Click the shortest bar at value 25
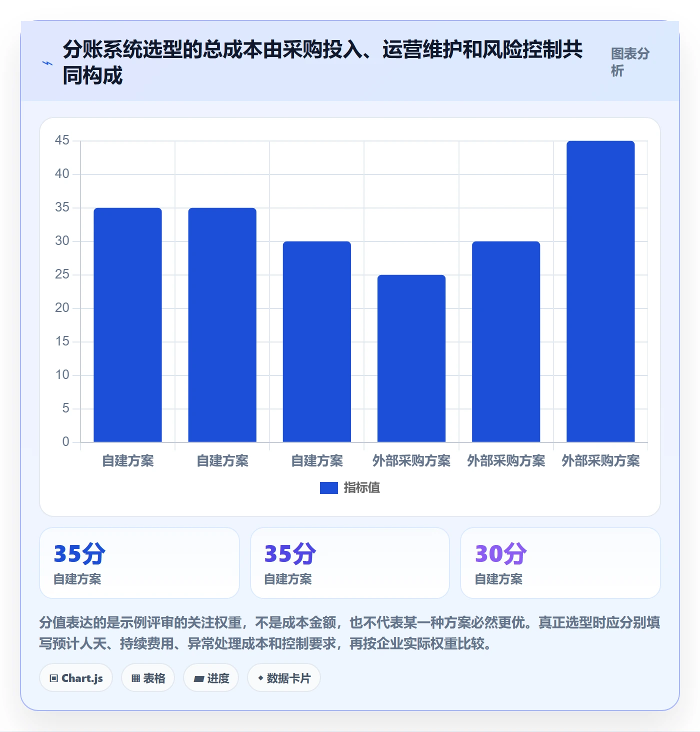The height and width of the screenshot is (732, 700). 411,358
